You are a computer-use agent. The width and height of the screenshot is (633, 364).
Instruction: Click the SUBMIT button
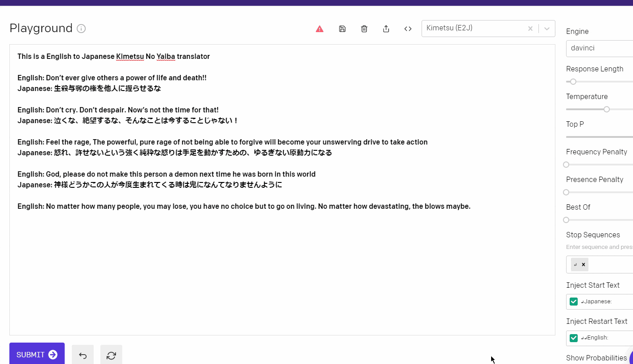37,354
